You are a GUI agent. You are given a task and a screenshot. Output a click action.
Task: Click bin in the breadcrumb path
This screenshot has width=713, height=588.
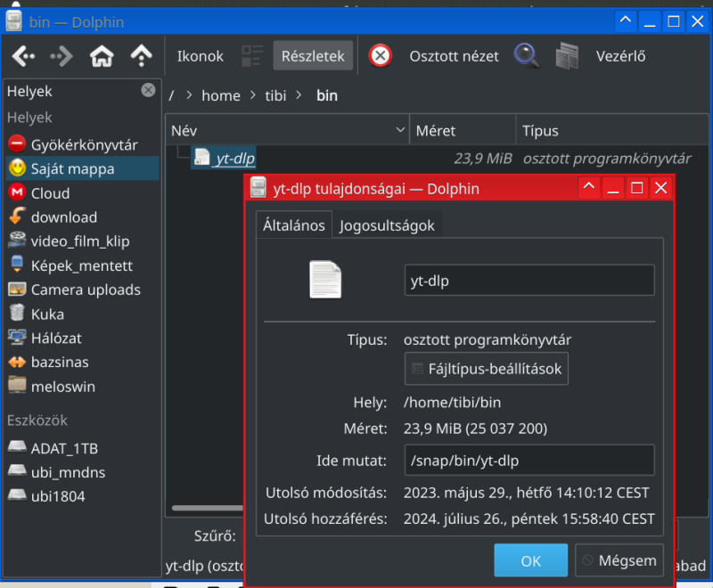pyautogui.click(x=327, y=96)
